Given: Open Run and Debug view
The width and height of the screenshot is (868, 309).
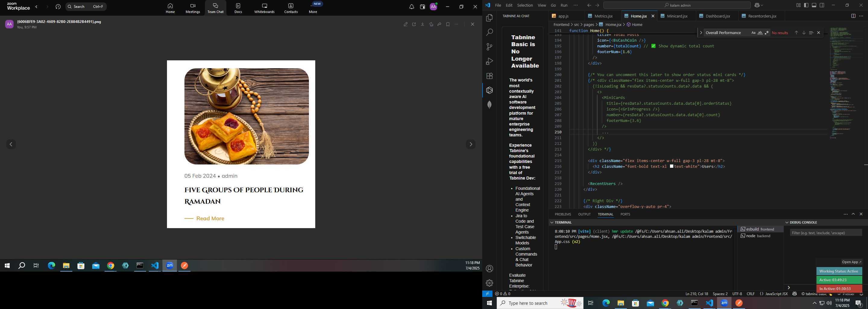Looking at the screenshot, I should 489,61.
